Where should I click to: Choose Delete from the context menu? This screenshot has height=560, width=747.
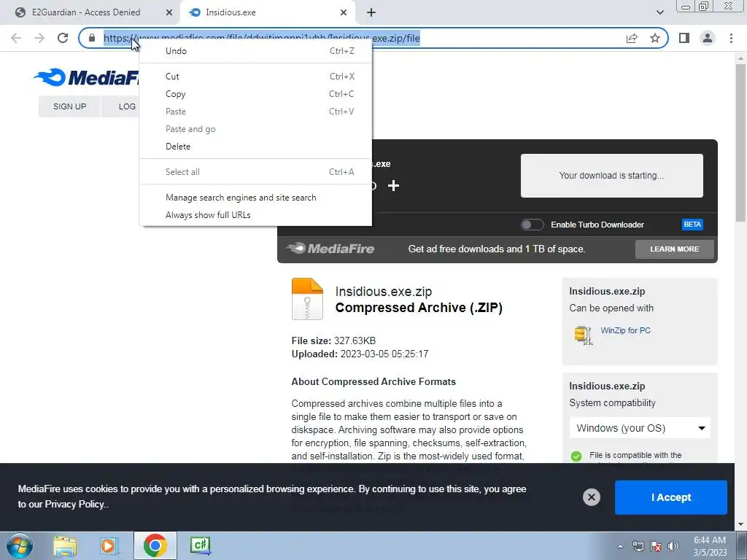coord(255,146)
